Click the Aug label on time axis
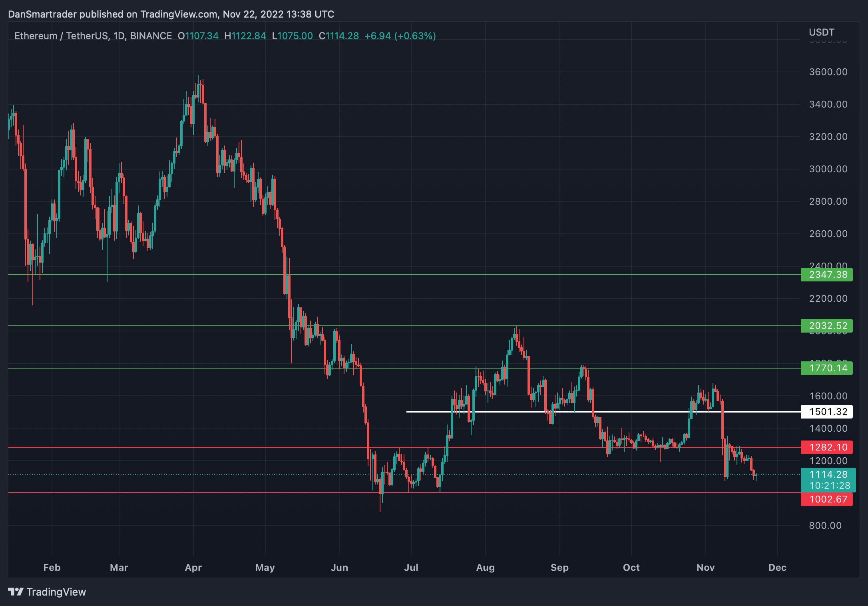This screenshot has width=868, height=606. click(486, 568)
